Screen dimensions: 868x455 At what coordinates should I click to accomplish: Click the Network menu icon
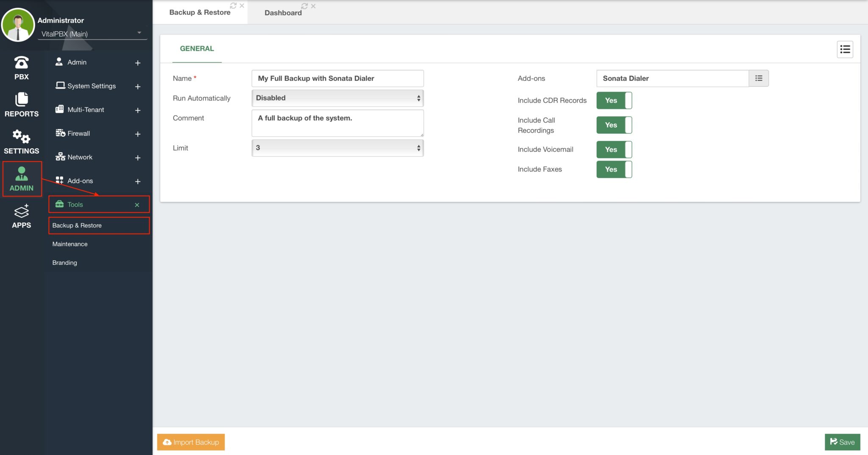60,157
